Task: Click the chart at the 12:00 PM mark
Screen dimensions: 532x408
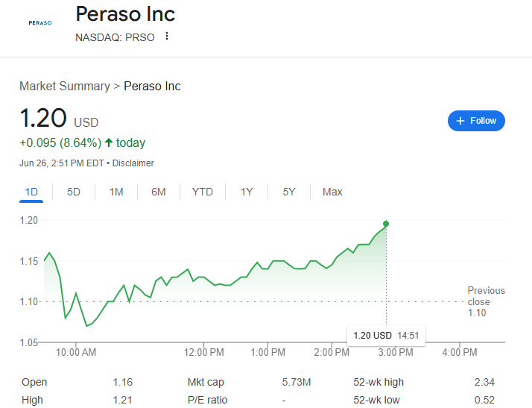Action: coord(204,352)
